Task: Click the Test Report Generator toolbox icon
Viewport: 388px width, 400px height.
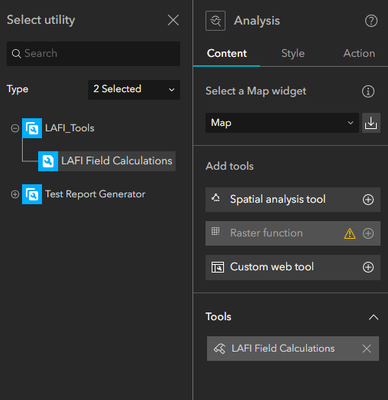Action: click(32, 194)
